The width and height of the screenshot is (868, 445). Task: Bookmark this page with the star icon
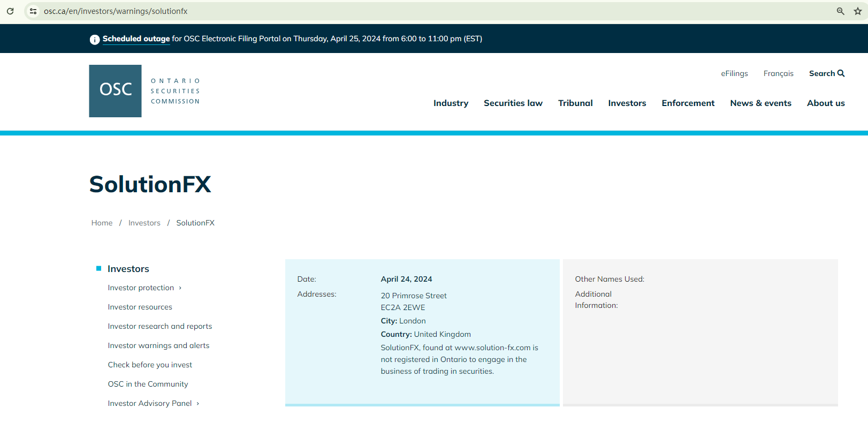click(857, 11)
